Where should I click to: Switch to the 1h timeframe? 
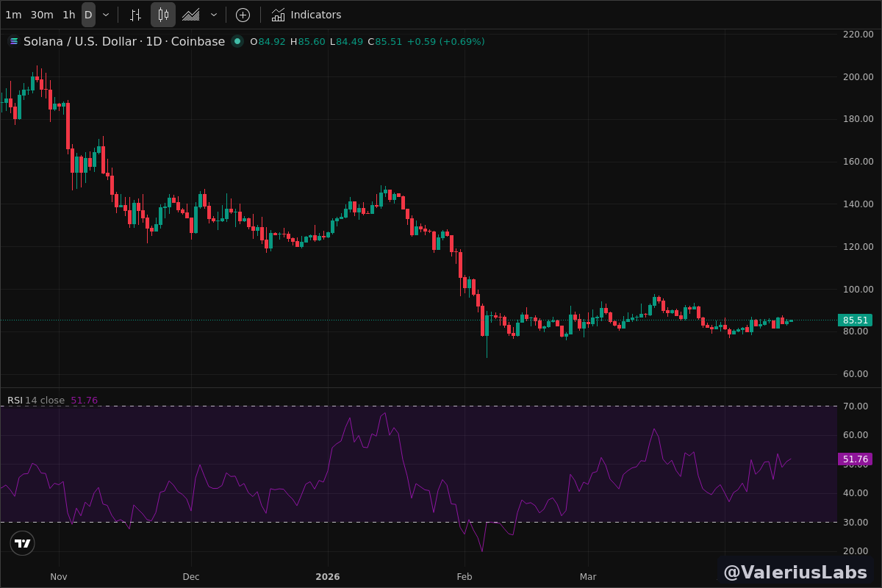coord(68,15)
